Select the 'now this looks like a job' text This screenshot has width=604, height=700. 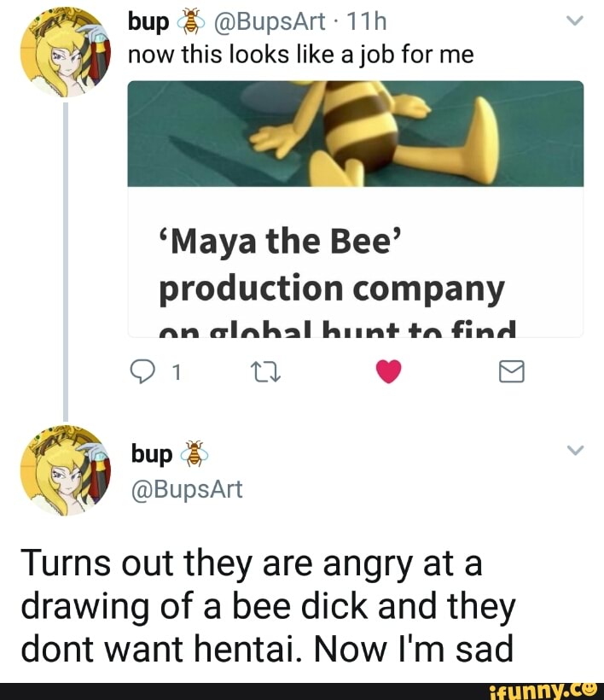(x=299, y=55)
